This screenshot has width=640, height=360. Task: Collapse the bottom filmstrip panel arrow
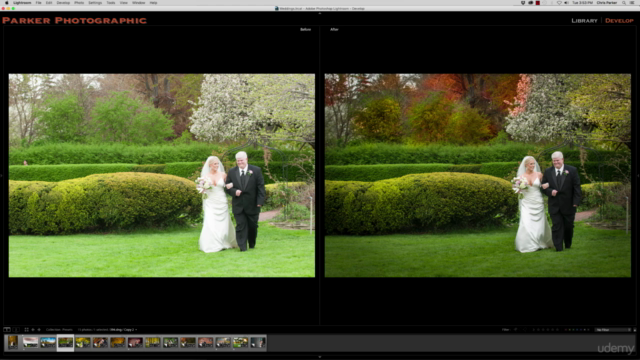click(320, 357)
